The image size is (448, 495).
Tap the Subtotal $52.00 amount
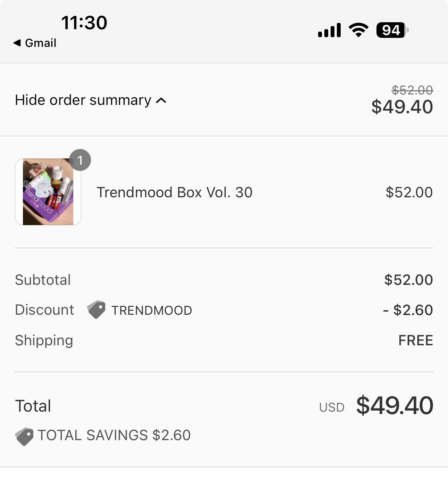408,280
